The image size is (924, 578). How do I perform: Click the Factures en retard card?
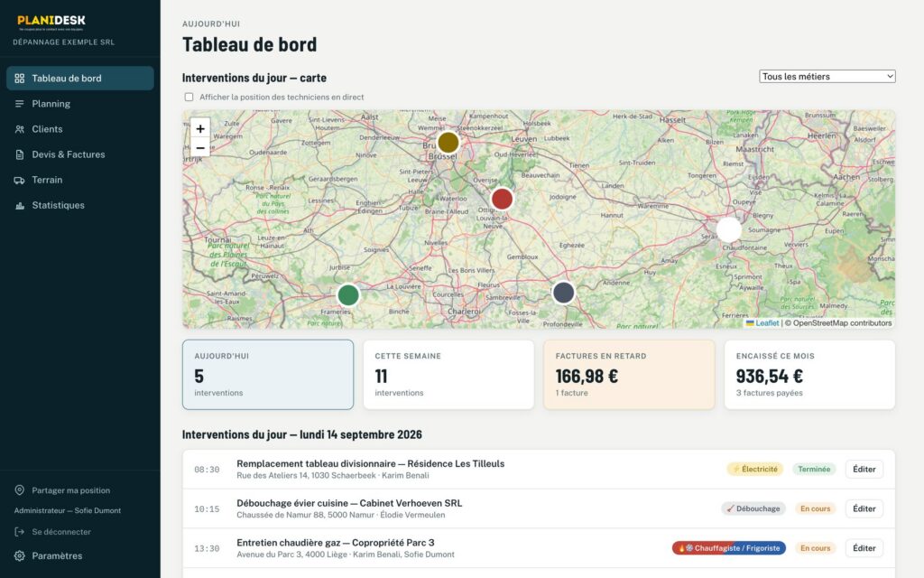629,375
